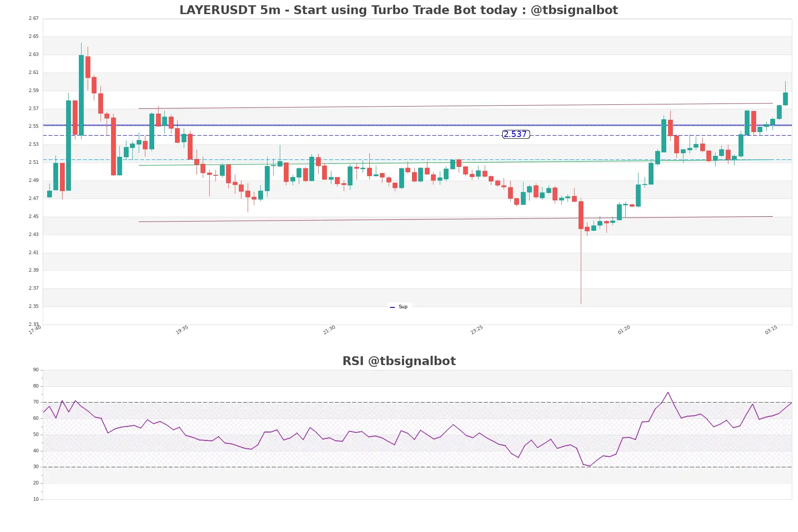The height and width of the screenshot is (532, 798).
Task: Click the 03:15 time axis label
Action: (x=771, y=330)
